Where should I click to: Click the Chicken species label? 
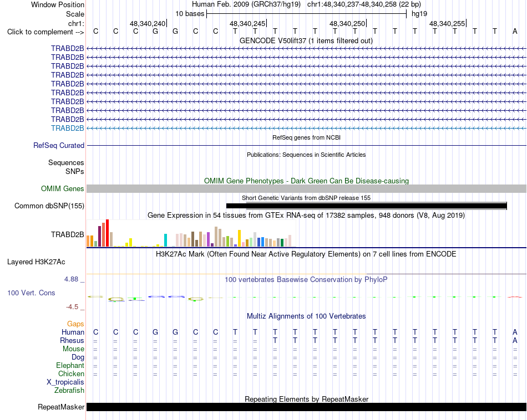(71, 373)
